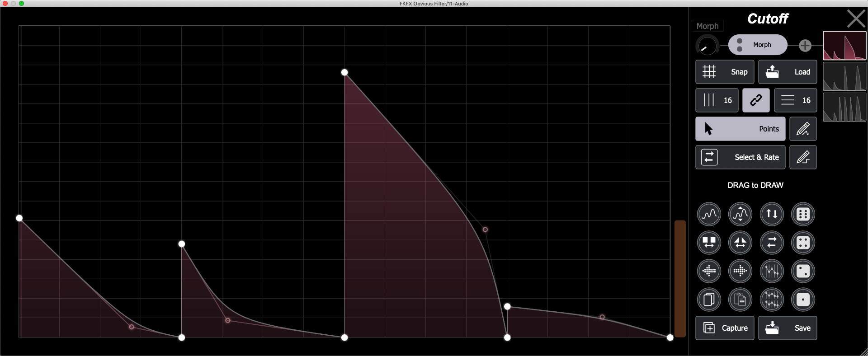Copy the envelope with the copy icon
The width and height of the screenshot is (868, 356).
coord(709,300)
